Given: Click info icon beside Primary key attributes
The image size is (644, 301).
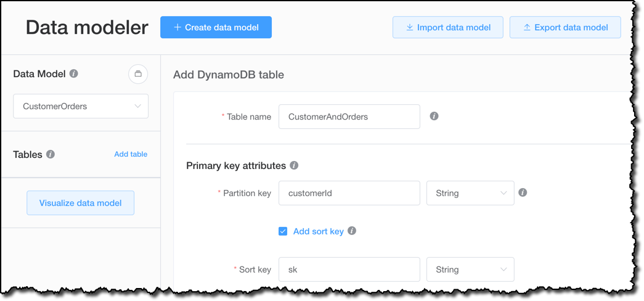Looking at the screenshot, I should (x=294, y=165).
